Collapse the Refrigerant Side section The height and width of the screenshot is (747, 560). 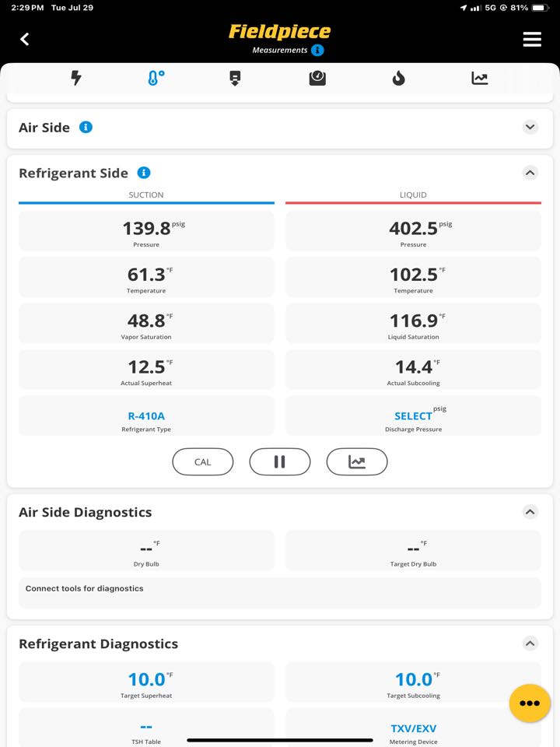point(530,173)
